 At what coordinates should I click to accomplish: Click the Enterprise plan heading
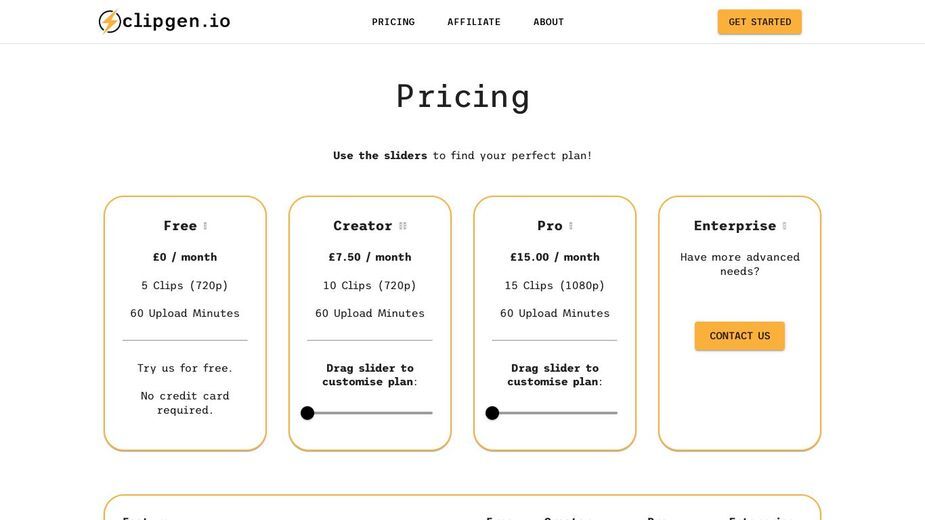(734, 226)
